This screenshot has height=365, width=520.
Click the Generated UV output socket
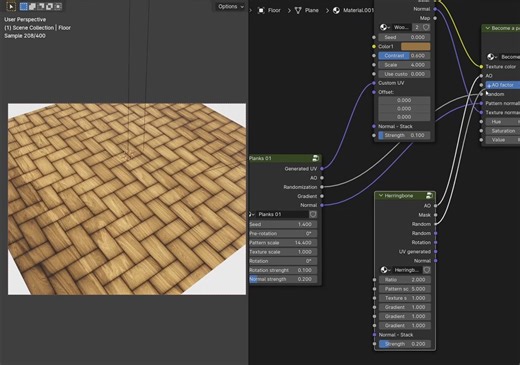(322, 169)
